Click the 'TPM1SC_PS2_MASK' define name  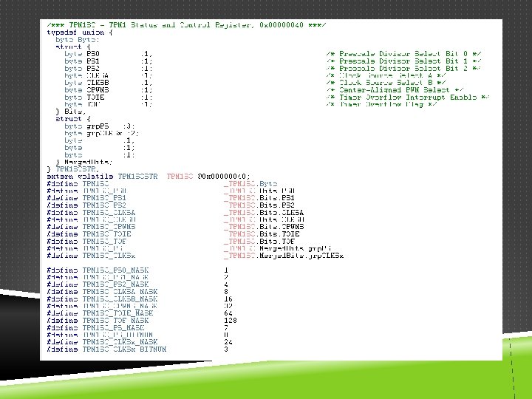115,284
